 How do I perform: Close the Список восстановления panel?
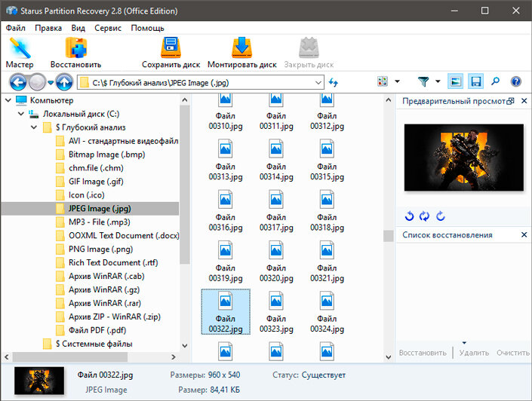(x=524, y=234)
